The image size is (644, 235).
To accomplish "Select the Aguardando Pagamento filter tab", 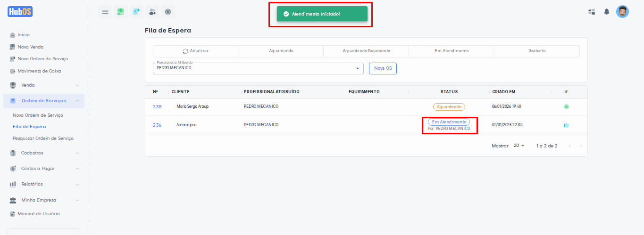I will coord(366,51).
